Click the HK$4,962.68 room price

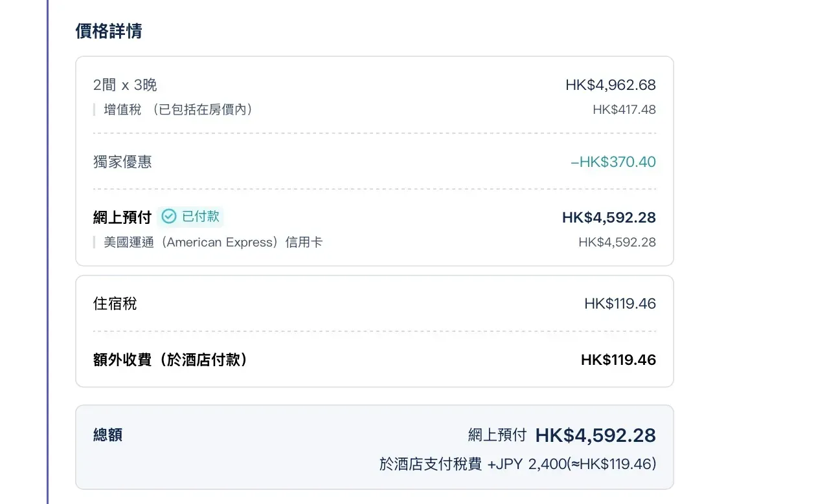coord(610,85)
